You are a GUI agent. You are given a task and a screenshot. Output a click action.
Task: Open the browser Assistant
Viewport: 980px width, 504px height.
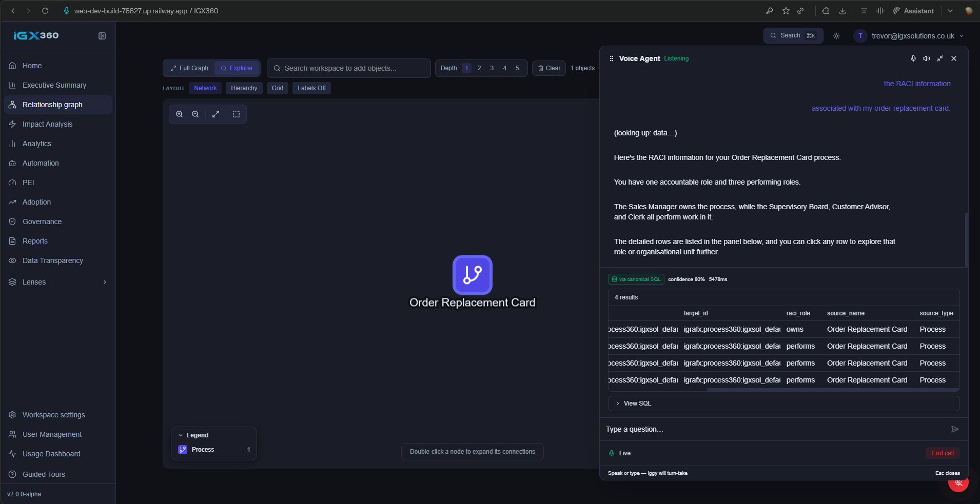[x=913, y=11]
